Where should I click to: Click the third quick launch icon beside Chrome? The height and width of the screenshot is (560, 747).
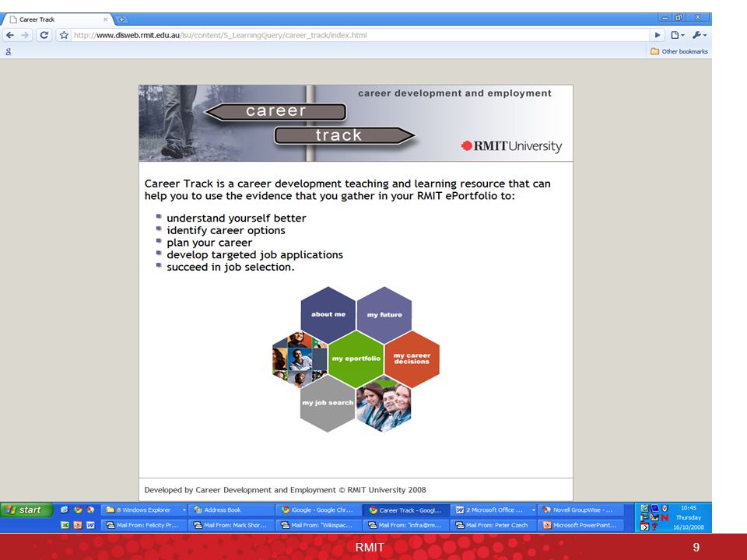[x=90, y=509]
